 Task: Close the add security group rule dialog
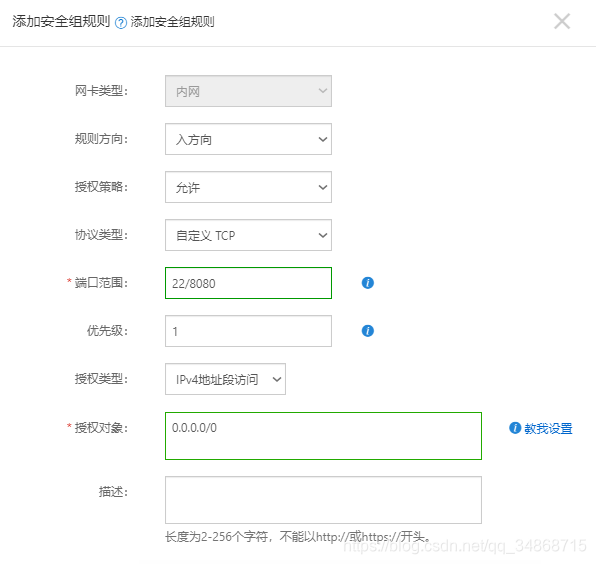562,21
